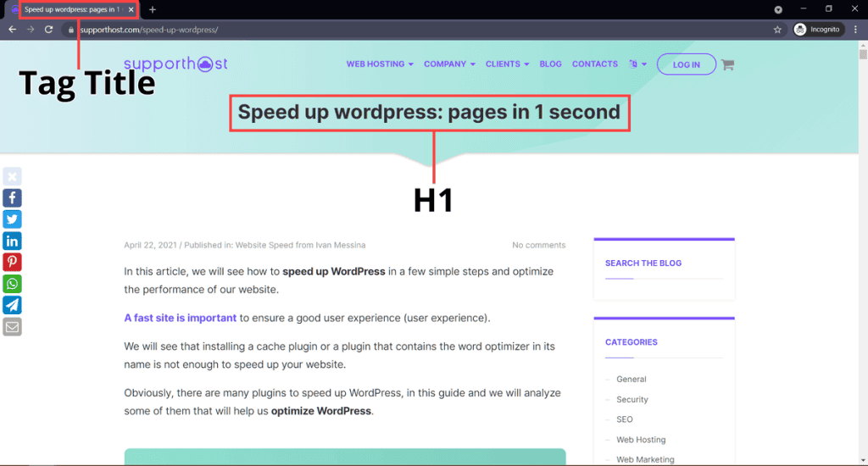Image resolution: width=868 pixels, height=466 pixels.
Task: Open the Web Marketing category
Action: (645, 459)
